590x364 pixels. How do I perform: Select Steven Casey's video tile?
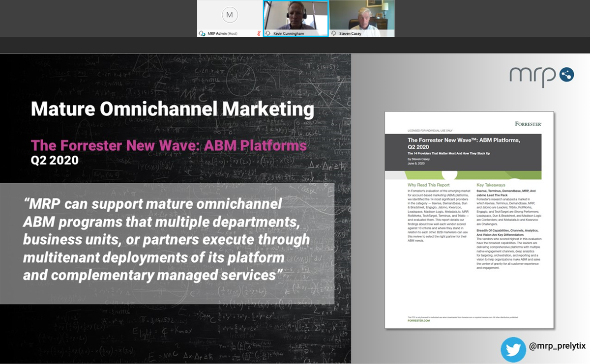pos(361,19)
